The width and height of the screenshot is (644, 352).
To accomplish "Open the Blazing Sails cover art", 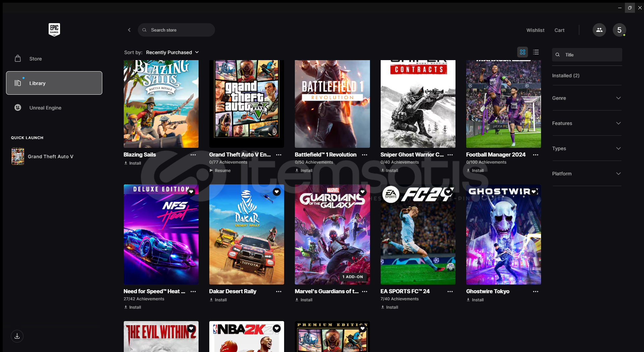I will click(161, 104).
